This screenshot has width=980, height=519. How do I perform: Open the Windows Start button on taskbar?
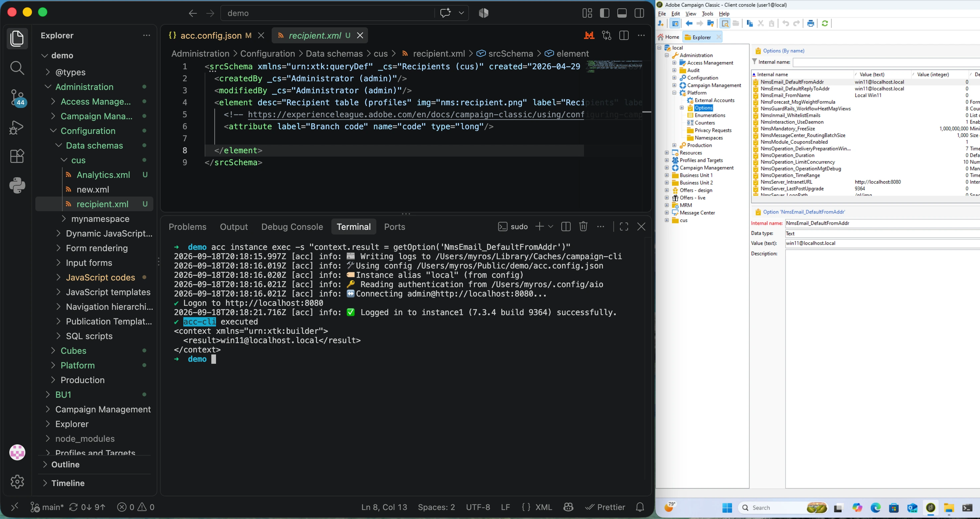click(x=727, y=508)
